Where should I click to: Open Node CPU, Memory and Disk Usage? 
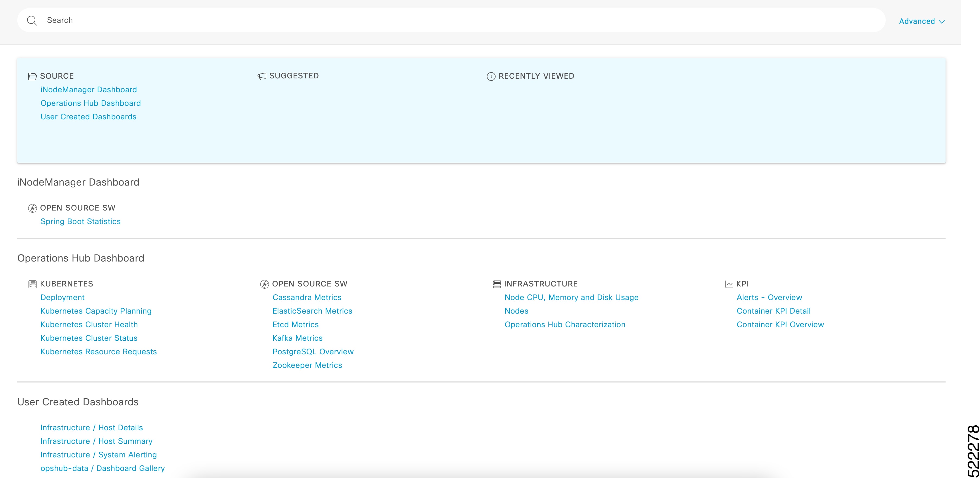click(571, 298)
